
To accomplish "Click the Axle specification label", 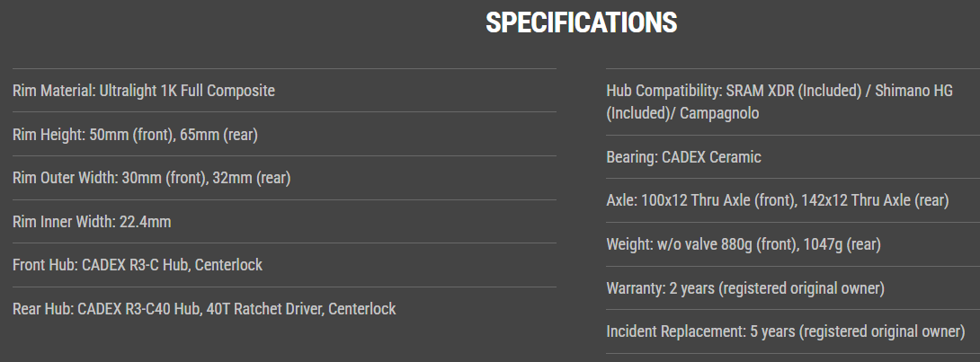I will tap(622, 200).
